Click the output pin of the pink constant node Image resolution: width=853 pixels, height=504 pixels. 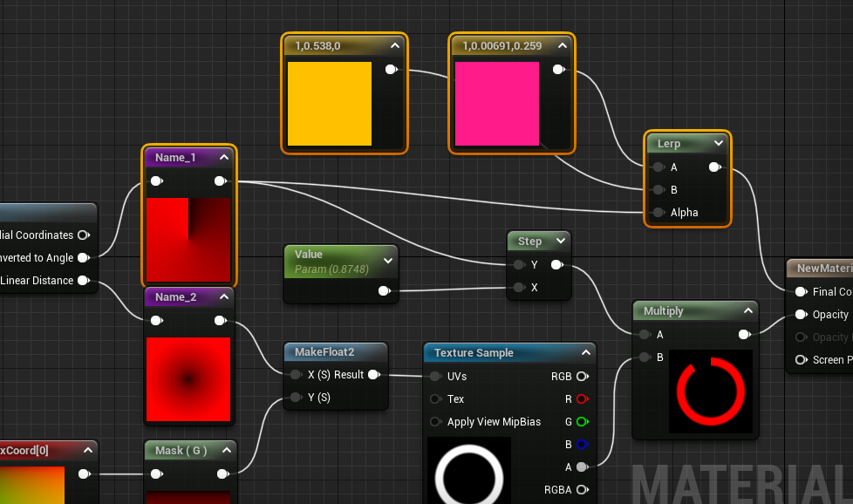click(x=559, y=69)
